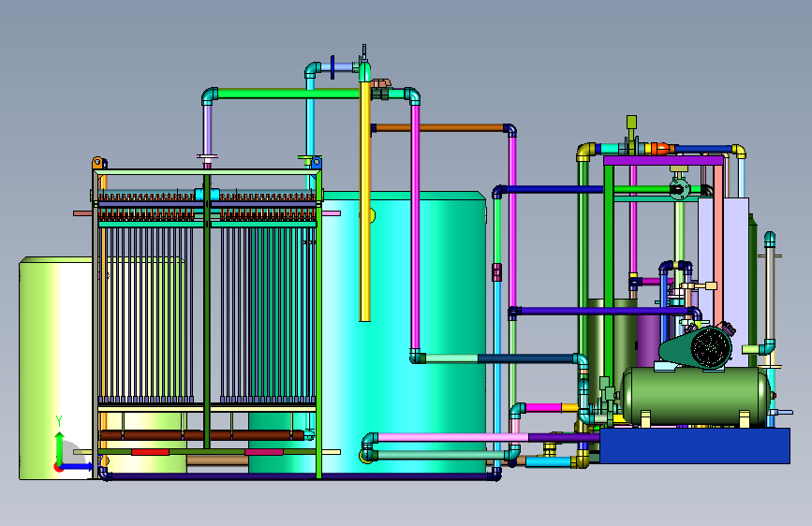Select the pale yellow-green tank at left

[x=56, y=369]
